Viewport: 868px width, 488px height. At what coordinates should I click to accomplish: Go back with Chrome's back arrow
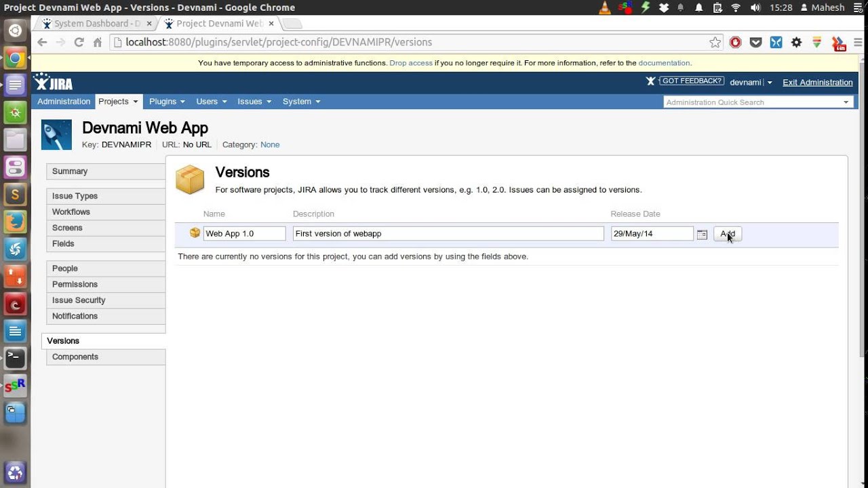[42, 42]
